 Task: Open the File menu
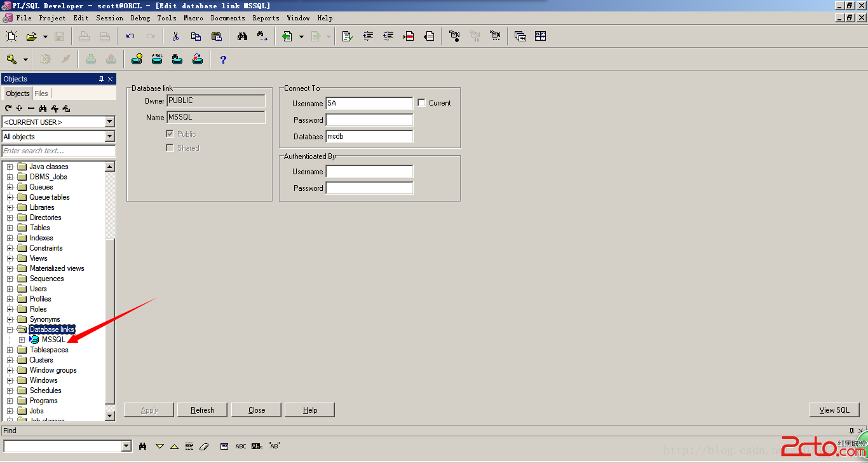[x=24, y=18]
